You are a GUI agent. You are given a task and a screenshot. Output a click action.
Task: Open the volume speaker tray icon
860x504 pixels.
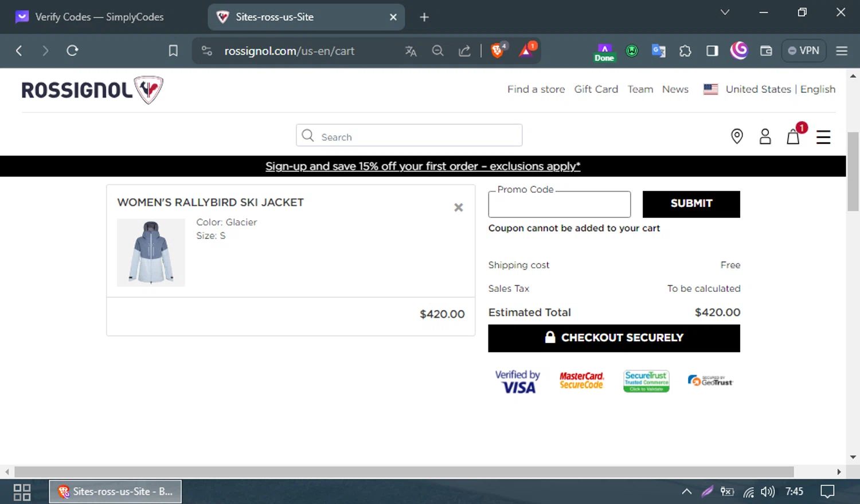pyautogui.click(x=768, y=492)
